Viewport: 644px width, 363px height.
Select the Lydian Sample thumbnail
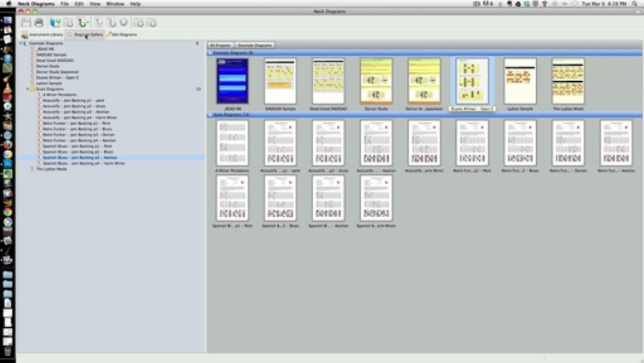520,81
